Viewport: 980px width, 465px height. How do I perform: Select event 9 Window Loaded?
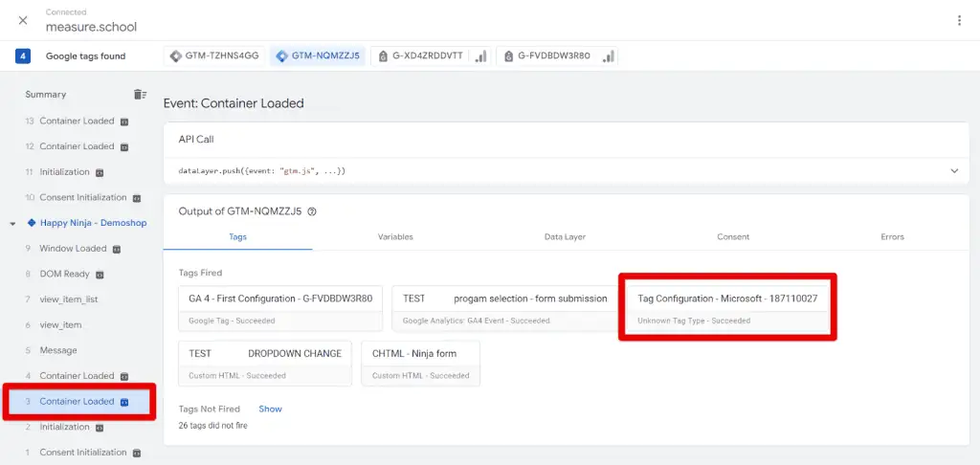point(73,248)
